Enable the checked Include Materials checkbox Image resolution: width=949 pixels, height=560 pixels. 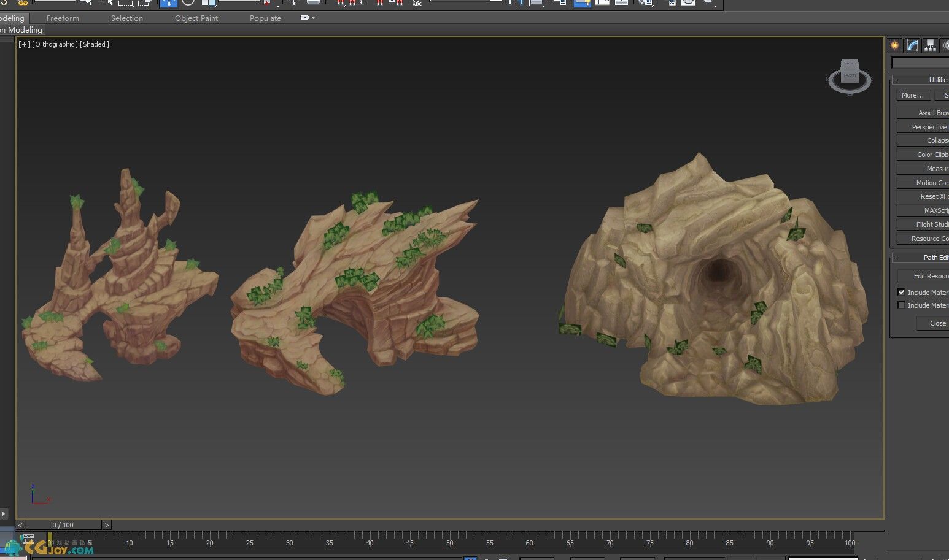click(x=901, y=292)
